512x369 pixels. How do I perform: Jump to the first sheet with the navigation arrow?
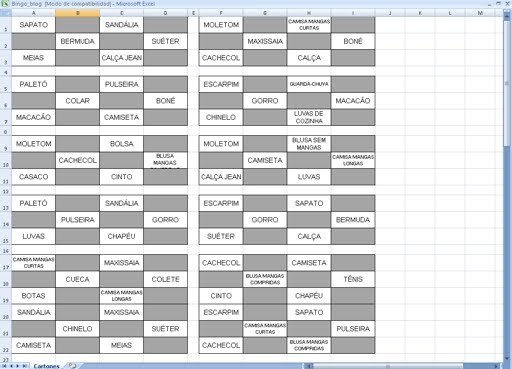click(4, 366)
